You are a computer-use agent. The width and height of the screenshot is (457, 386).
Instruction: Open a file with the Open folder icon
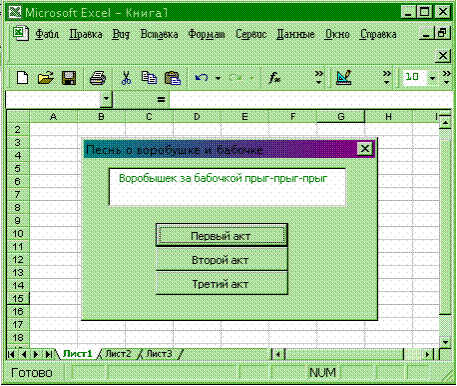(x=46, y=78)
